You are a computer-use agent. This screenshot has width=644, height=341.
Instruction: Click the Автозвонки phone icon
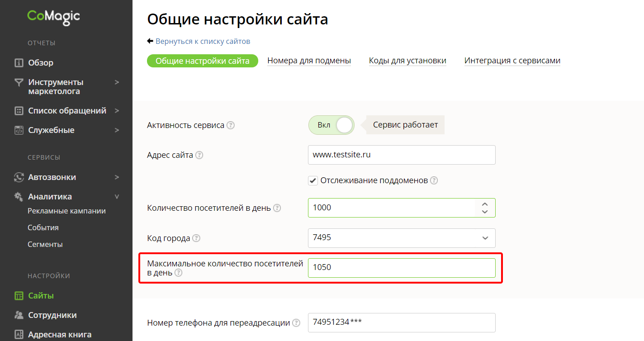pos(19,177)
